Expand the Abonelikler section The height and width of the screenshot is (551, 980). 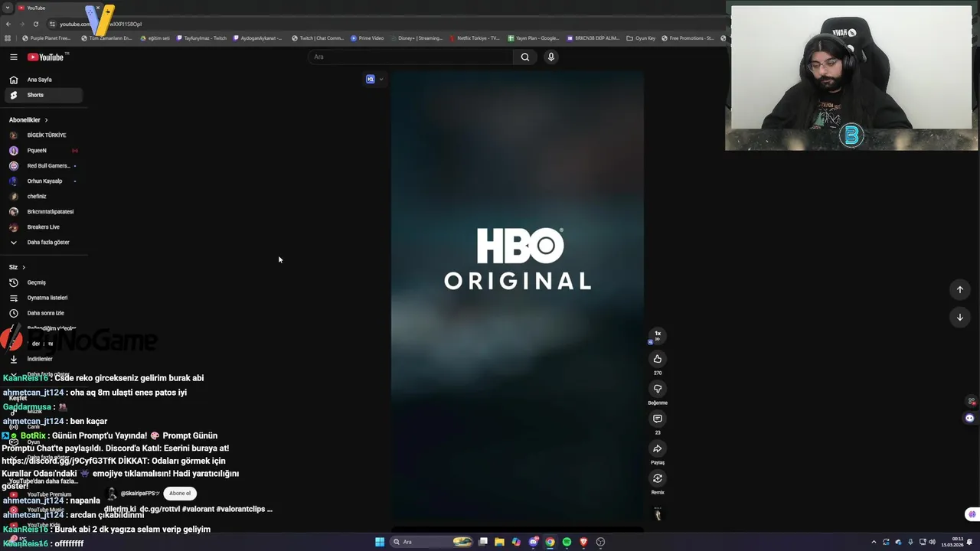[x=28, y=119]
